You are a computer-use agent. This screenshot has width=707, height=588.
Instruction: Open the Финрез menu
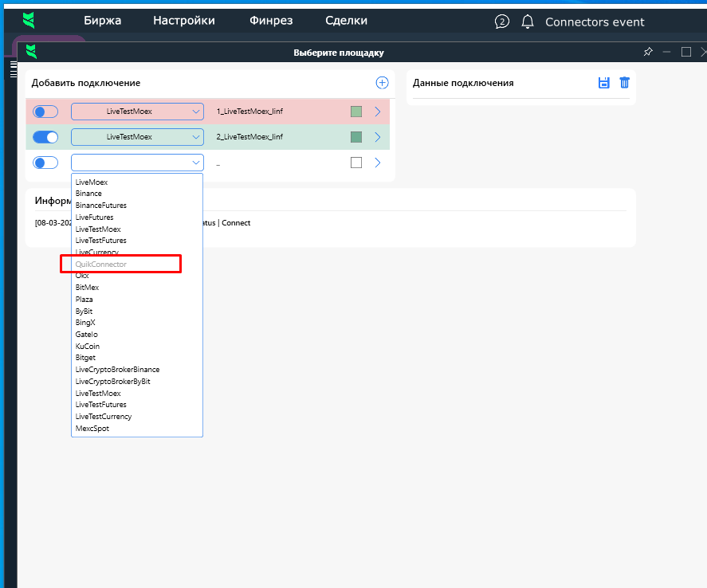pos(270,22)
